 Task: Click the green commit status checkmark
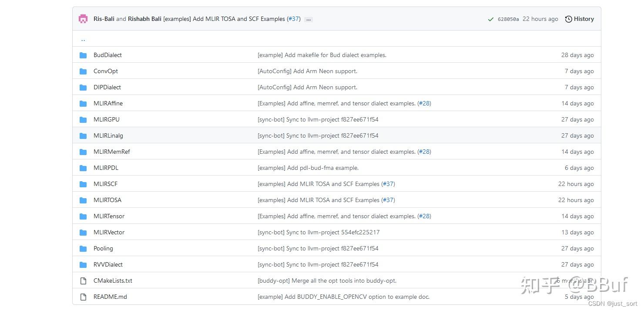point(491,19)
